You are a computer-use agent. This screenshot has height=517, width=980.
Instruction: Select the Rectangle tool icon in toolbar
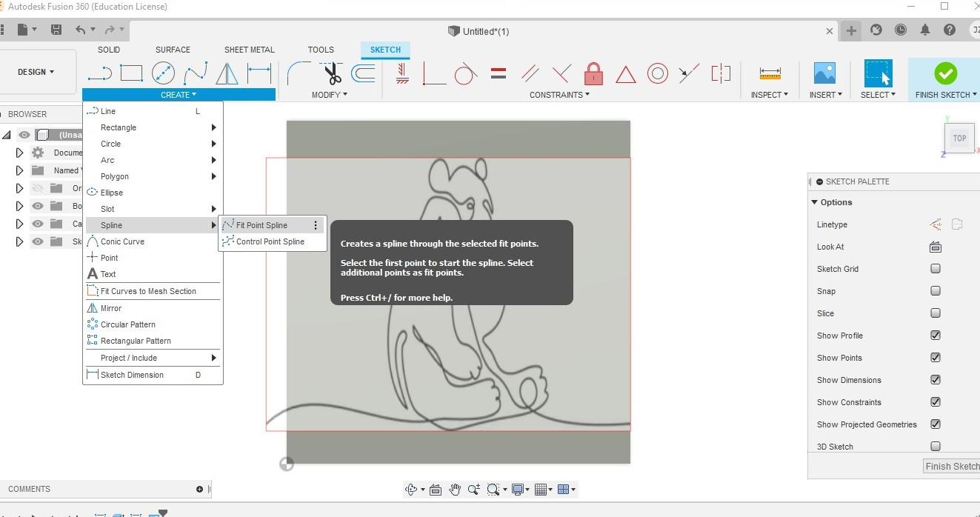click(x=131, y=73)
